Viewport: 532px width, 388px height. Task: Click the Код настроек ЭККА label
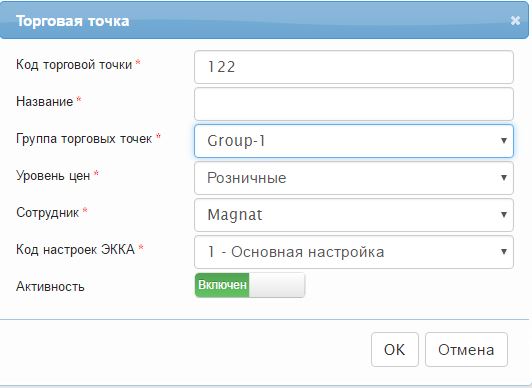pos(75,250)
